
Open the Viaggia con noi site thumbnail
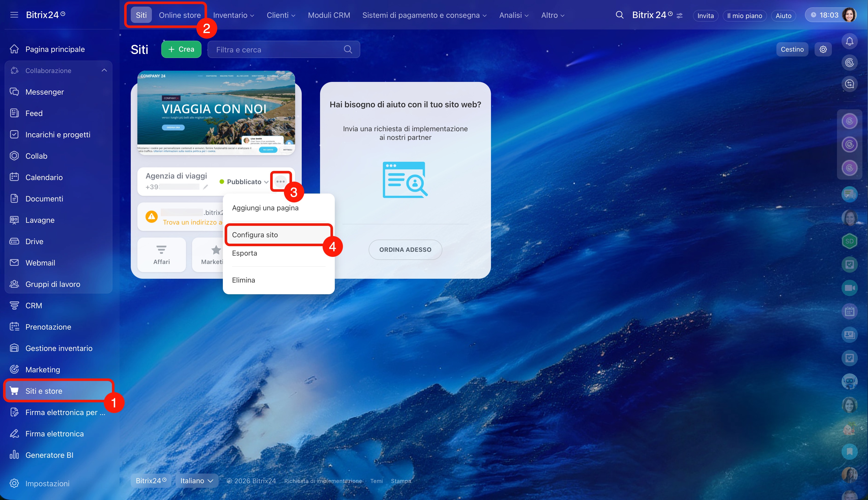tap(216, 113)
